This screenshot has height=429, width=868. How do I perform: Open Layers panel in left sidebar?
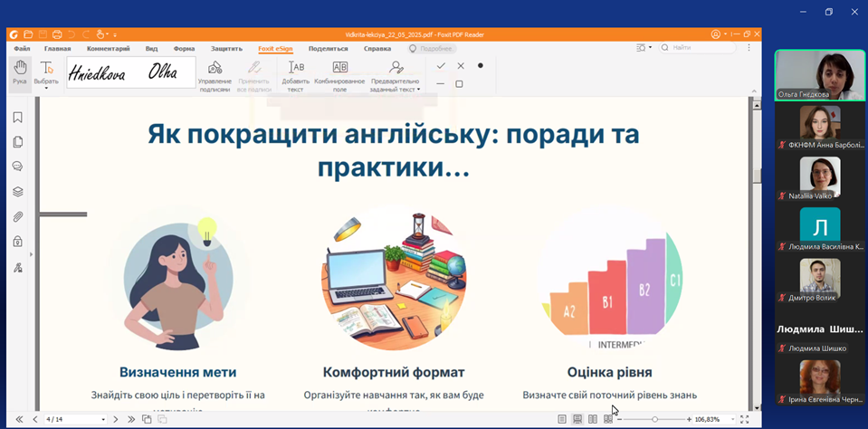pyautogui.click(x=18, y=192)
